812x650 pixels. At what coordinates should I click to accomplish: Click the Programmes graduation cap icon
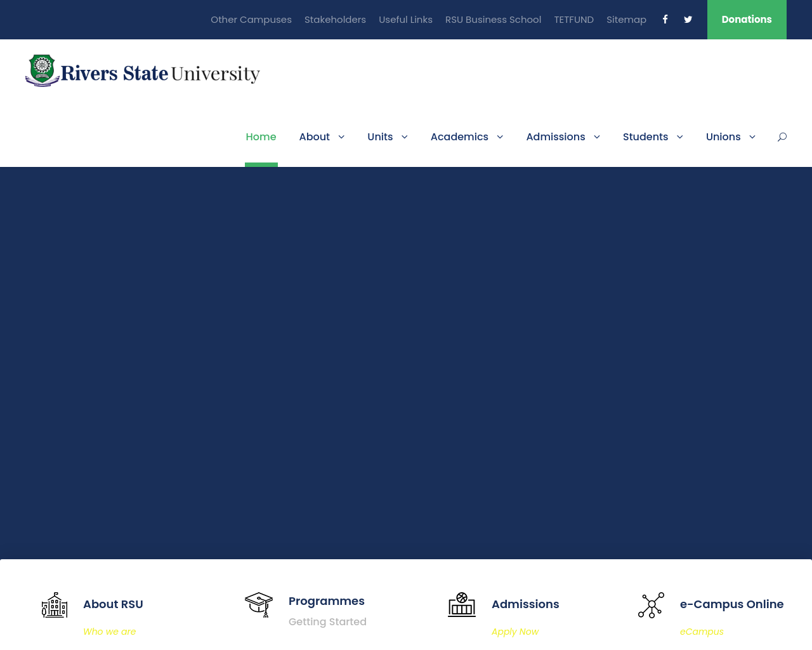click(x=259, y=605)
